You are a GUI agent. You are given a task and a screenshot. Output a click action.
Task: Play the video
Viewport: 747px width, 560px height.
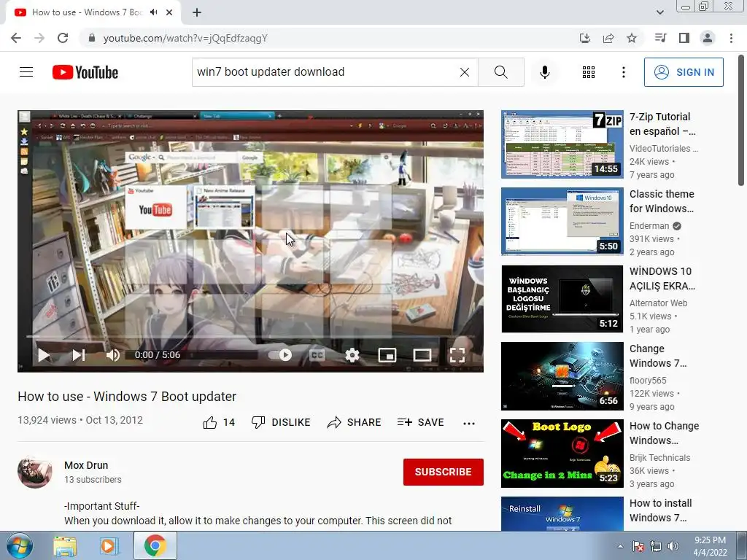click(x=43, y=355)
